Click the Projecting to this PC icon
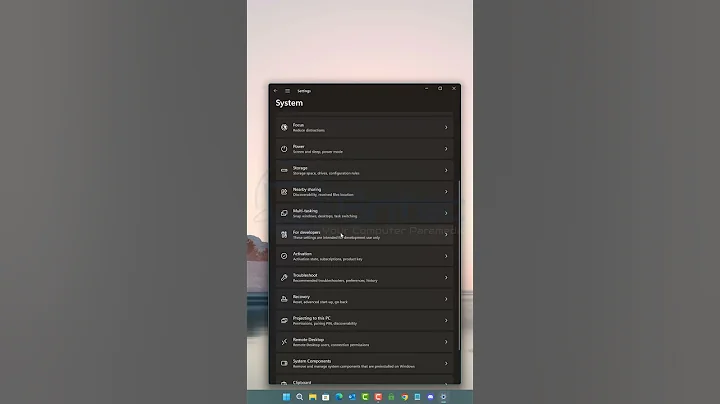 coord(284,320)
